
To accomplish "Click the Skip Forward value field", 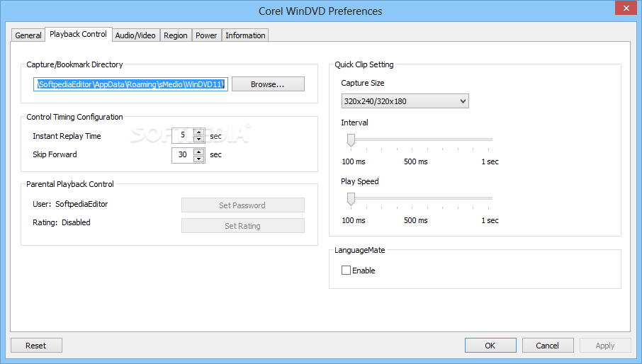I will tap(183, 154).
